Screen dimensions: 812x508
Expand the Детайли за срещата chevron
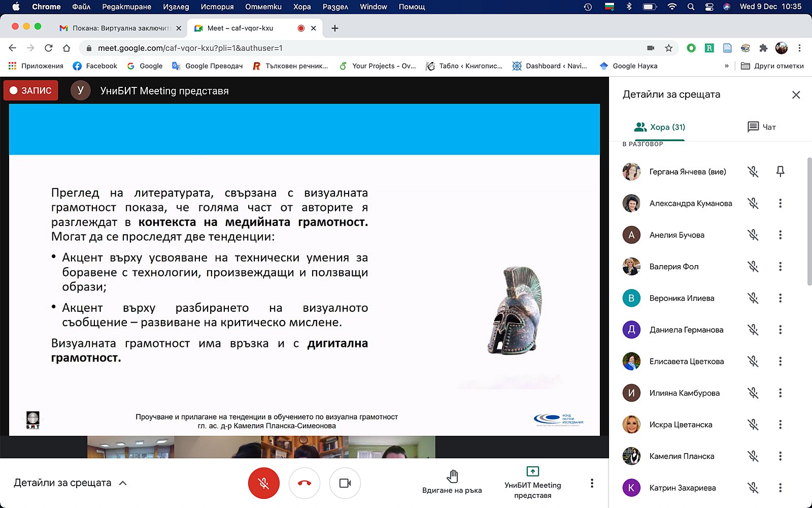tap(123, 483)
